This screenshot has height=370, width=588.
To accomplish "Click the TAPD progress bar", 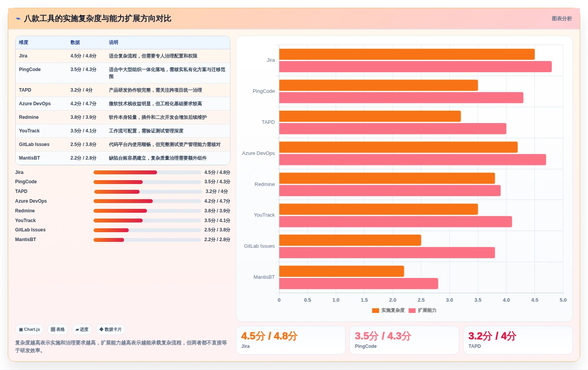I will (x=148, y=192).
